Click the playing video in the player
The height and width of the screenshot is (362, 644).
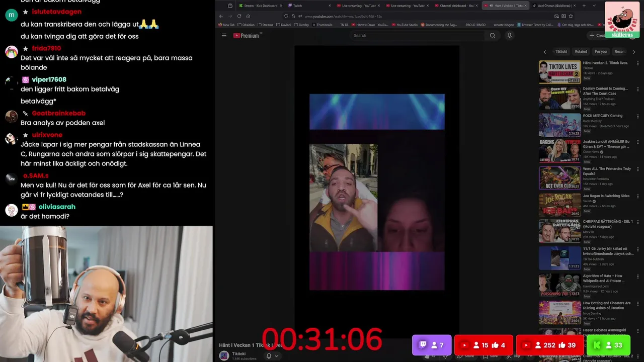click(x=377, y=192)
